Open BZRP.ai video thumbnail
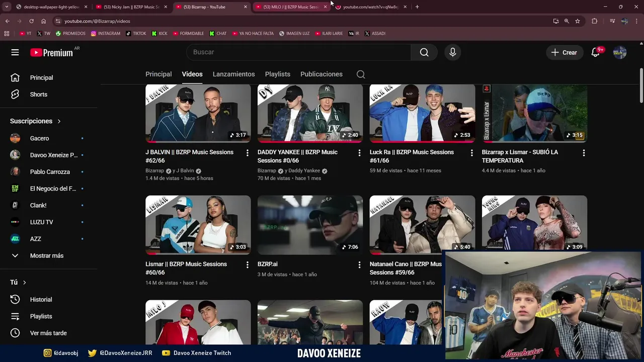The image size is (644, 362). pyautogui.click(x=310, y=225)
